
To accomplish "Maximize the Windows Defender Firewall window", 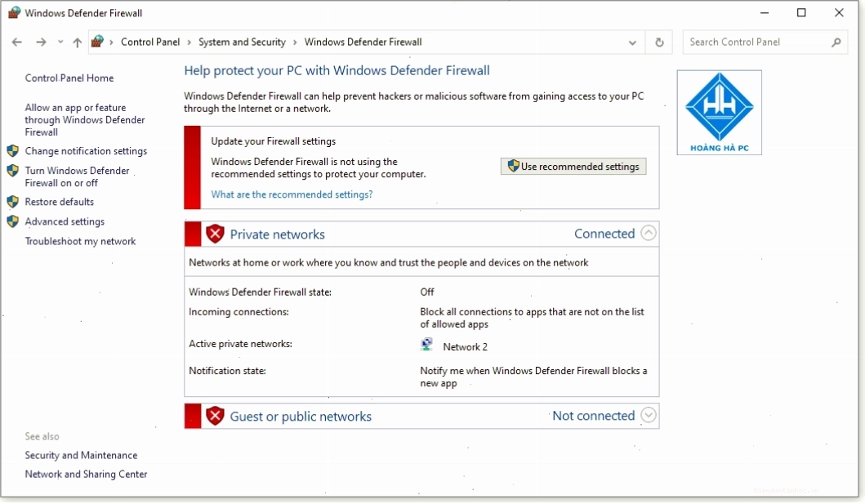I will tap(801, 12).
